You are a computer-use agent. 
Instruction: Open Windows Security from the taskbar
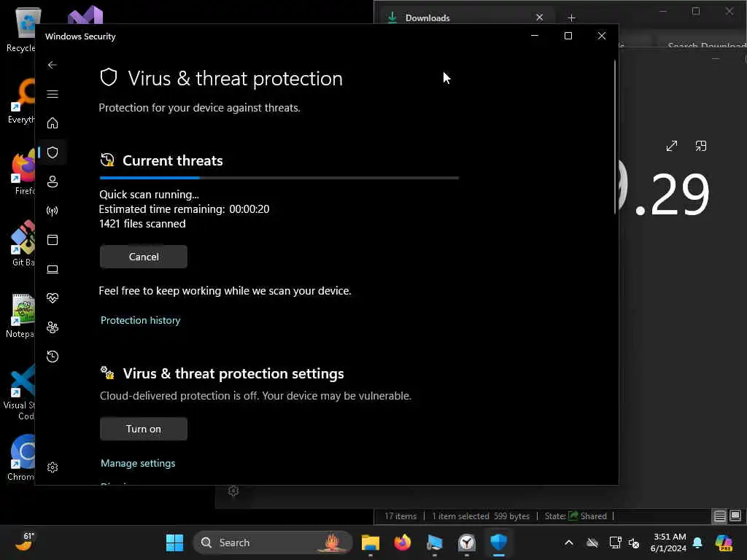point(499,542)
